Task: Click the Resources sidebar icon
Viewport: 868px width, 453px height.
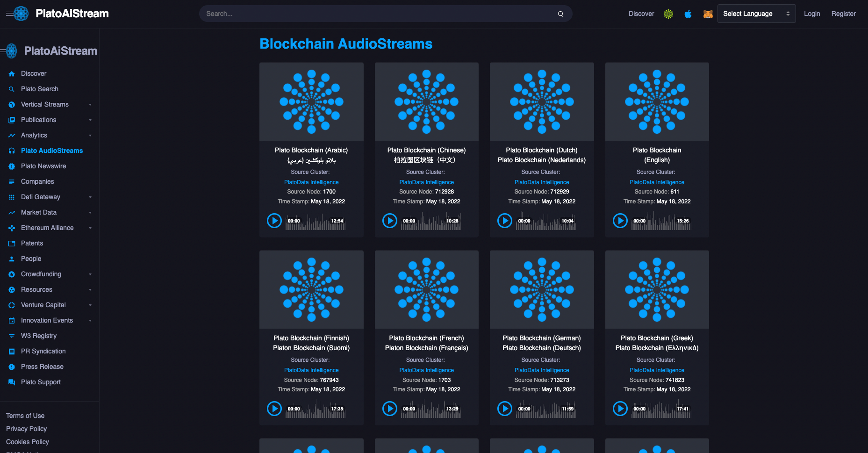Action: 12,290
